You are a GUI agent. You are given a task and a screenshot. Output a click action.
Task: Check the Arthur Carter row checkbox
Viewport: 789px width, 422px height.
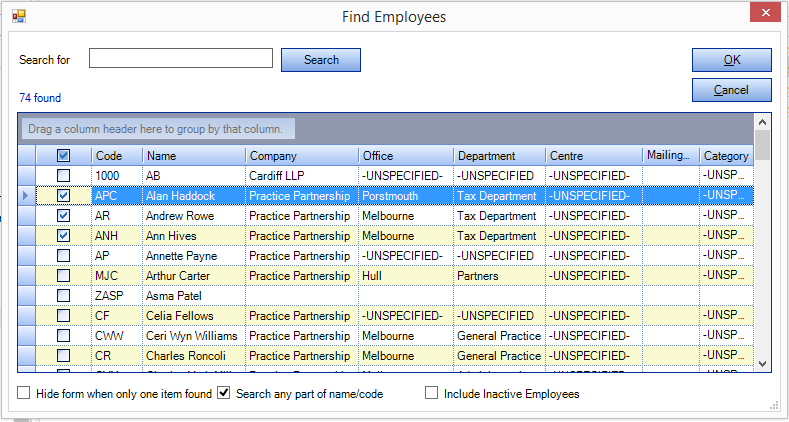63,276
